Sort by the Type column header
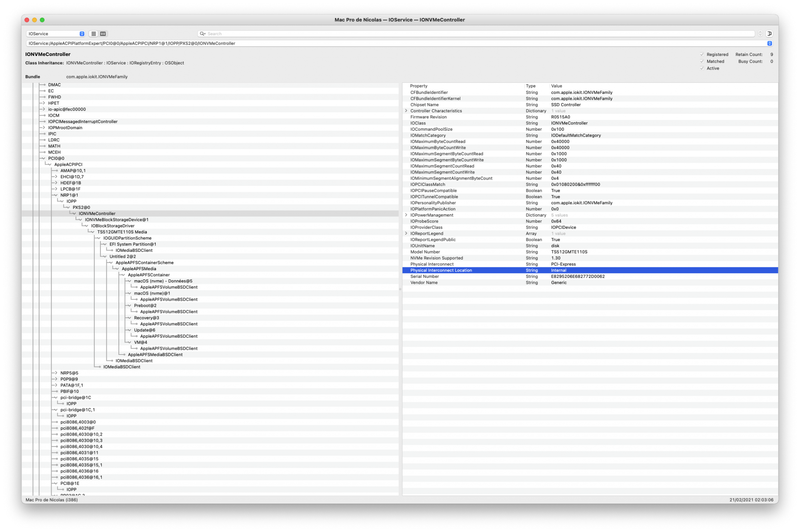Image resolution: width=800 pixels, height=532 pixels. point(530,86)
